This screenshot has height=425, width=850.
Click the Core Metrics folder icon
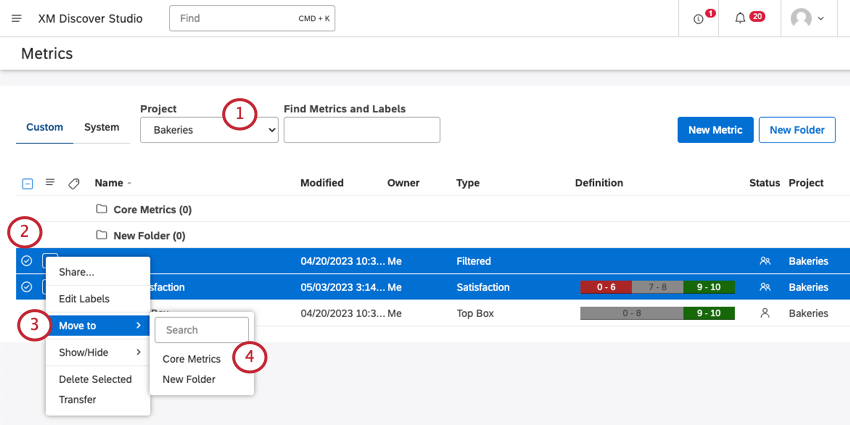coord(101,210)
